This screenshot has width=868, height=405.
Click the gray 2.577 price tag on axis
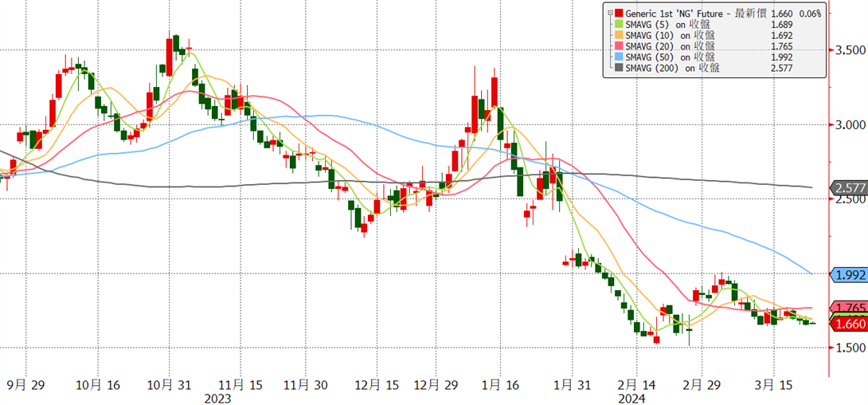pyautogui.click(x=848, y=187)
